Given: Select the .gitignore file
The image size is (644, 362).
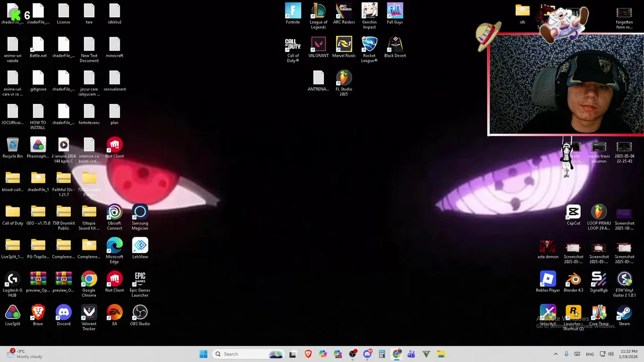Looking at the screenshot, I should 38,80.
